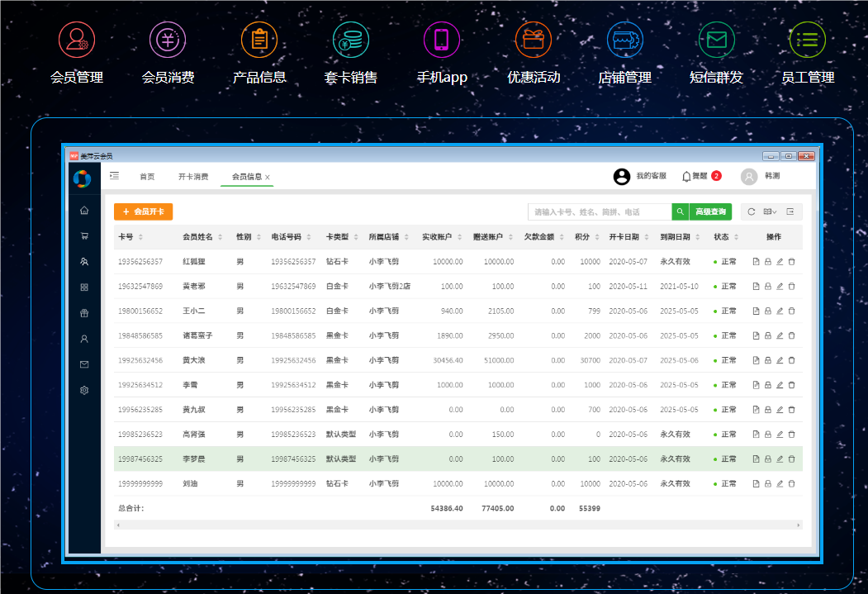Click the 高级查询 button

(x=710, y=211)
